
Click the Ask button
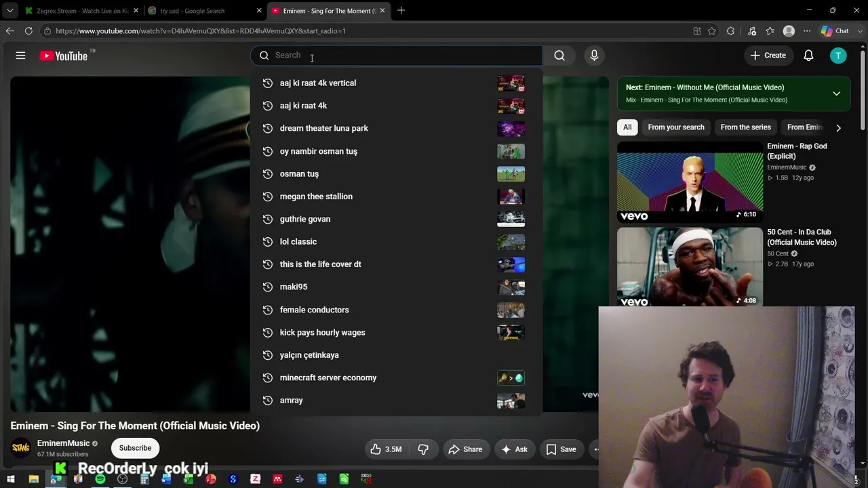514,449
